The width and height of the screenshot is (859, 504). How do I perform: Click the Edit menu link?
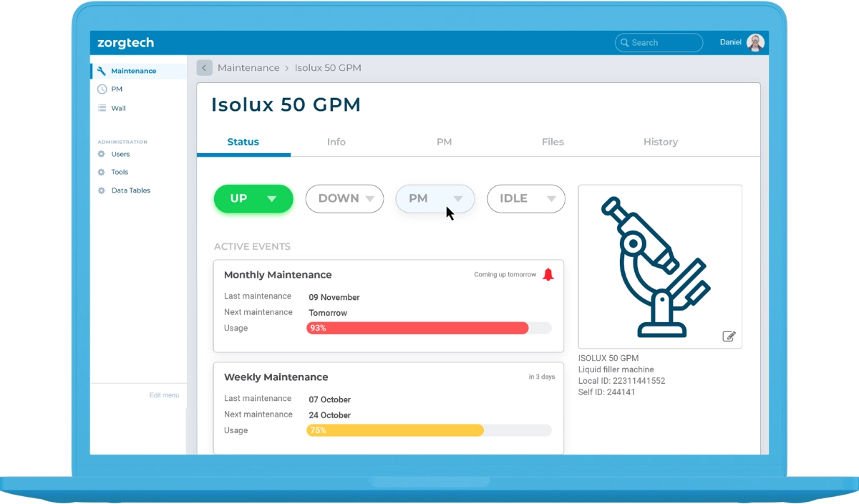point(165,395)
